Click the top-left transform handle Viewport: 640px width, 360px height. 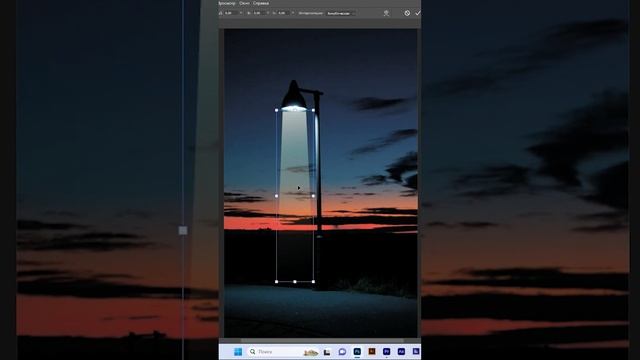coord(277,110)
